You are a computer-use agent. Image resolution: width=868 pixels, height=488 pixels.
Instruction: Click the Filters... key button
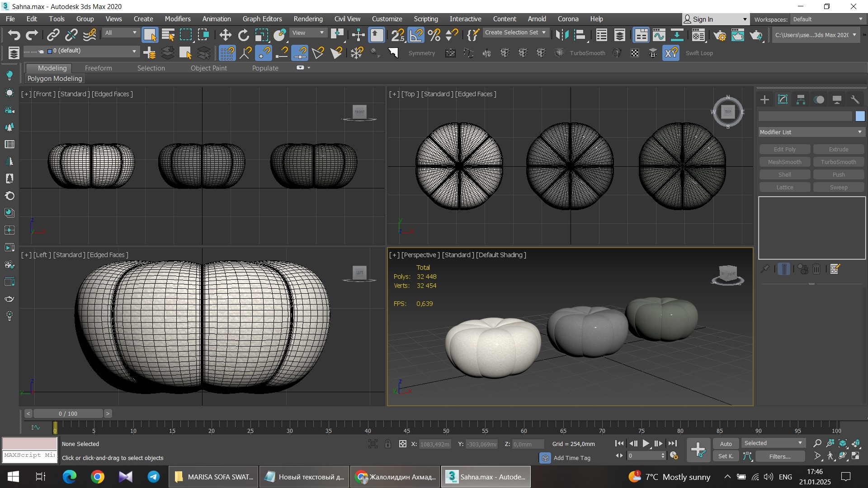(779, 456)
